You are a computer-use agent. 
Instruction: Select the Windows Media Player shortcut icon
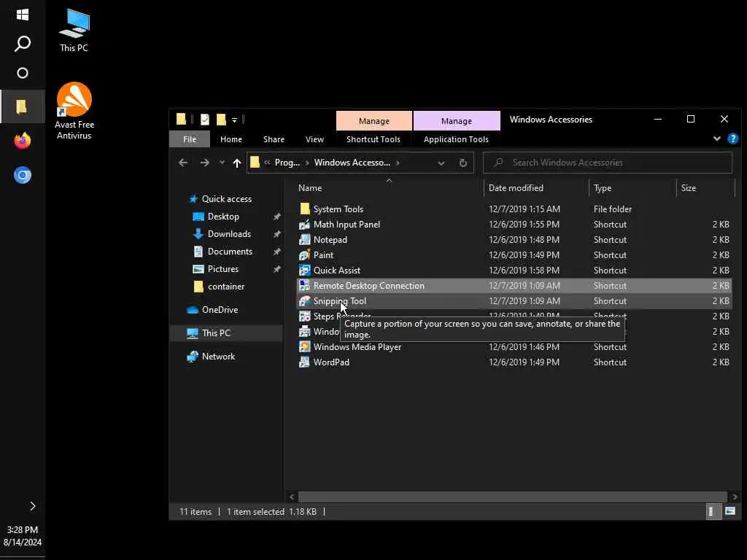click(x=304, y=347)
